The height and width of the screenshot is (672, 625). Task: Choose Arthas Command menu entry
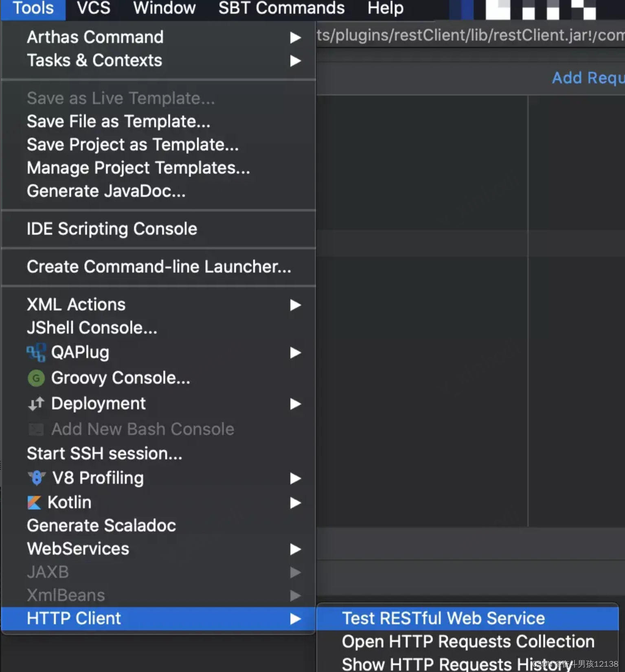[158, 37]
